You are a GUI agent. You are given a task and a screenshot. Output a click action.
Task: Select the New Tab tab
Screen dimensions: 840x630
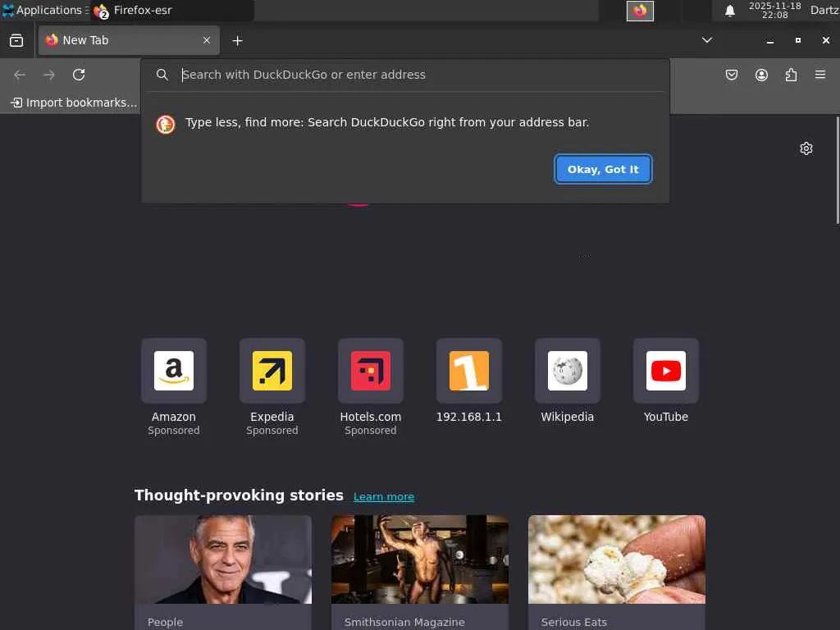tap(129, 40)
